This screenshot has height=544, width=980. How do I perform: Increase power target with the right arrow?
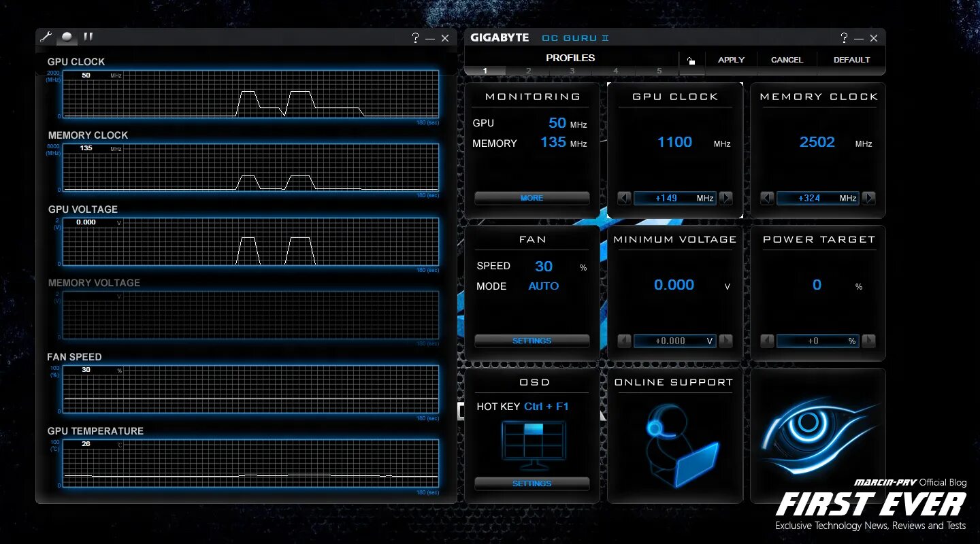868,341
